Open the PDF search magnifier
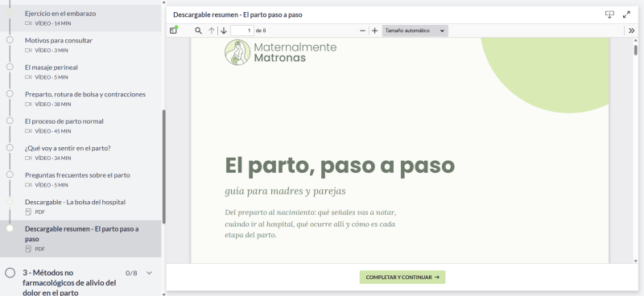The height and width of the screenshot is (296, 644). click(198, 31)
